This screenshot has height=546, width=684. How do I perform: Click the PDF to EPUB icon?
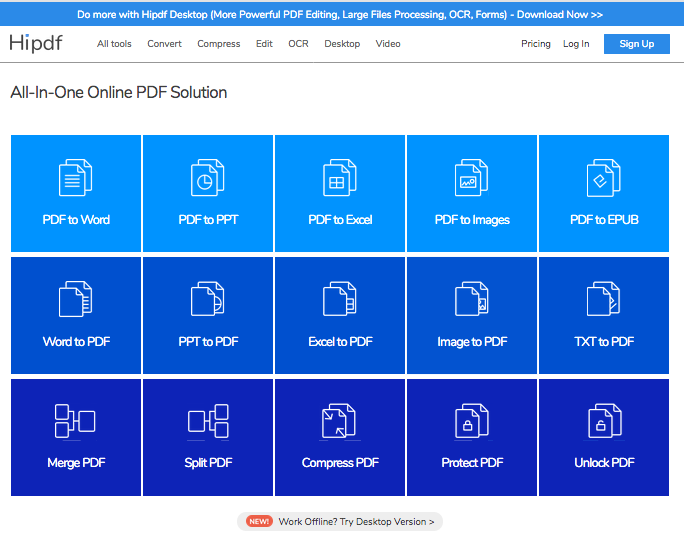click(x=604, y=177)
